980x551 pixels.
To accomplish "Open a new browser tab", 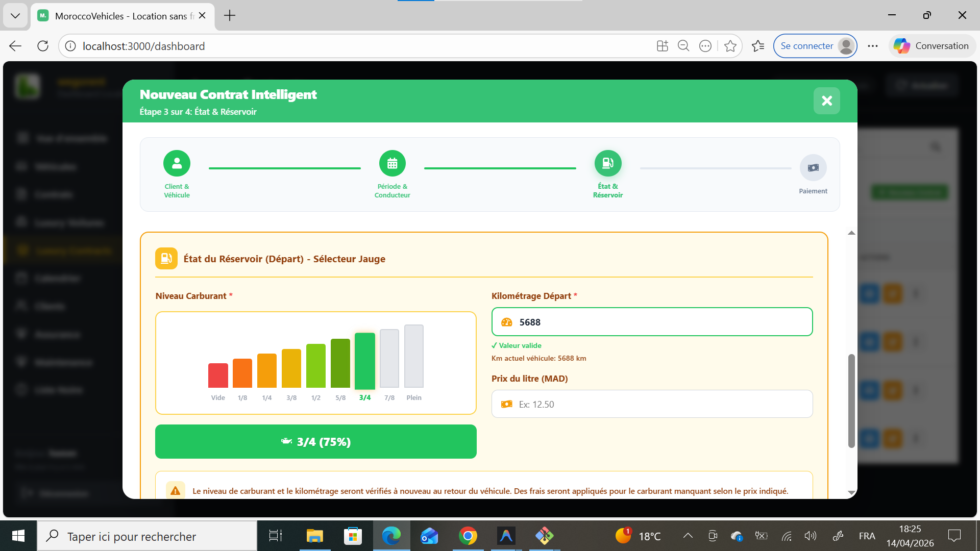I will click(230, 15).
